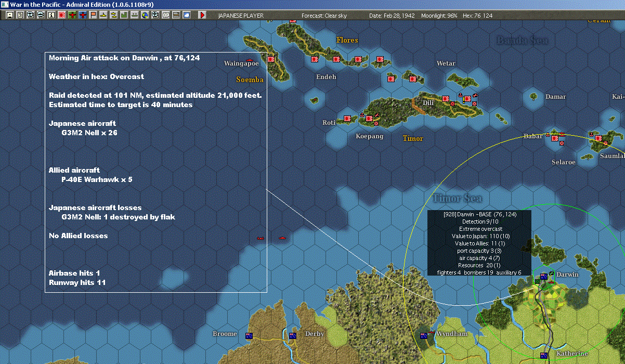Viewport: 625px width, 364px height.
Task: Click the two yellow ships toolbar icon
Action: [x=114, y=15]
